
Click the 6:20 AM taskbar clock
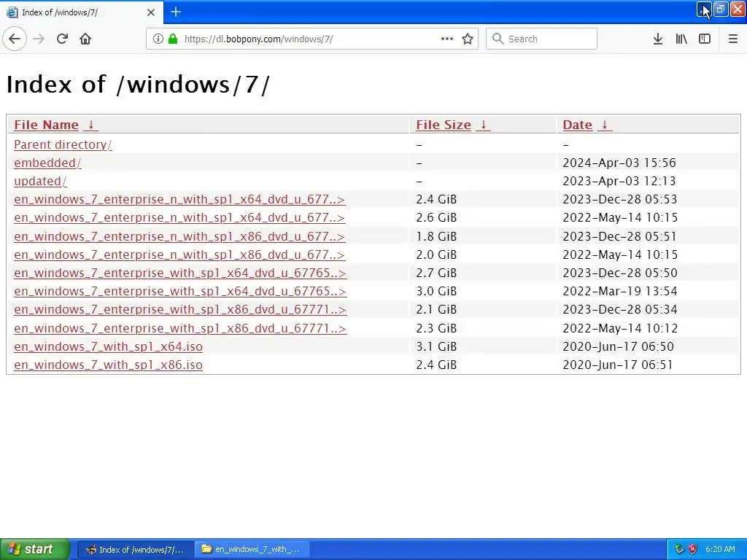[720, 549]
